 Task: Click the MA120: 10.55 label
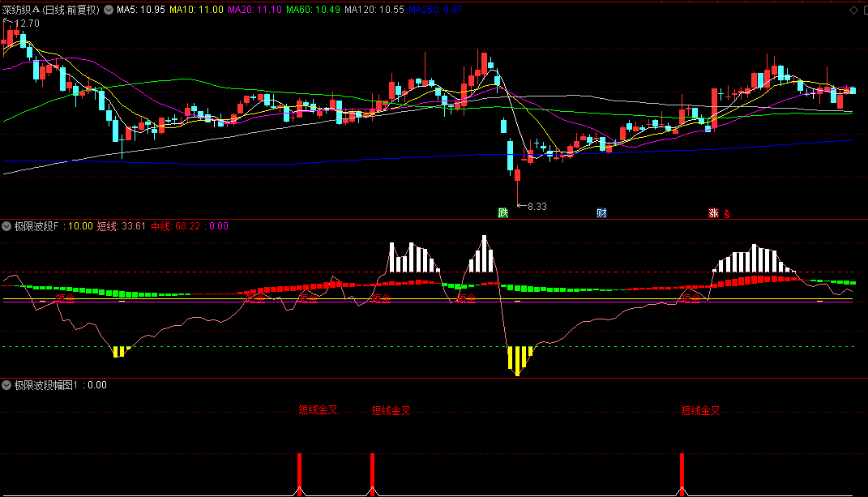374,10
